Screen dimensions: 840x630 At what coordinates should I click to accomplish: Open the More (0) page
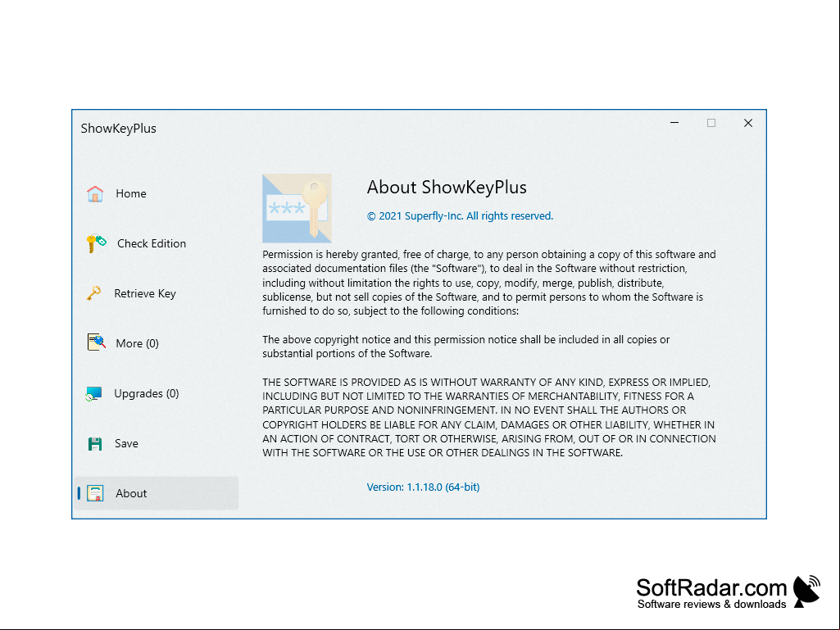click(157, 343)
